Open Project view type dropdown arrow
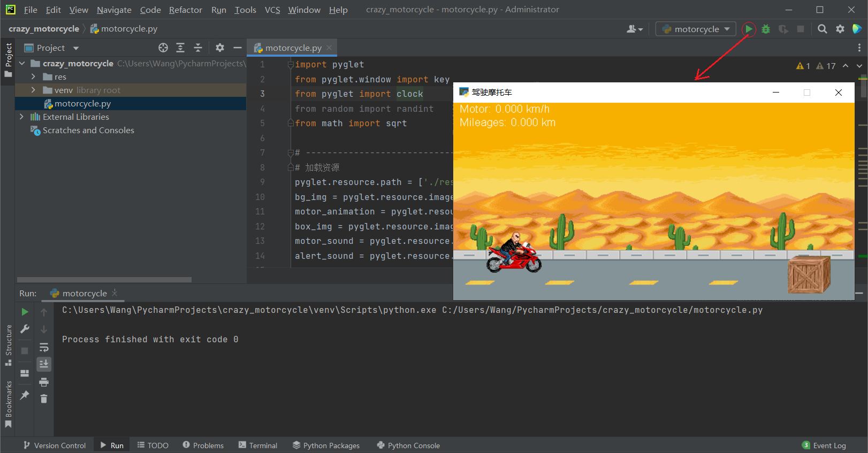Image resolution: width=868 pixels, height=453 pixels. click(x=76, y=48)
